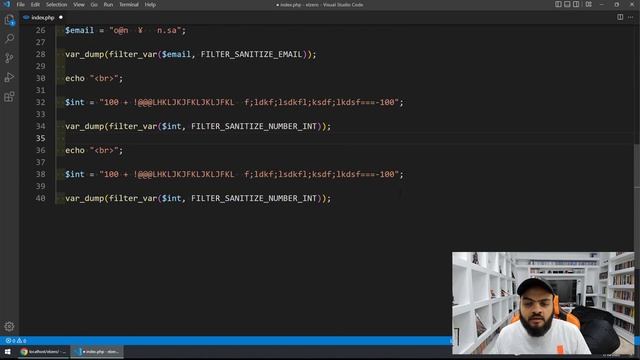Toggle the bottom panel layout icon
Screen dimensions: 640x360
tap(567, 4)
